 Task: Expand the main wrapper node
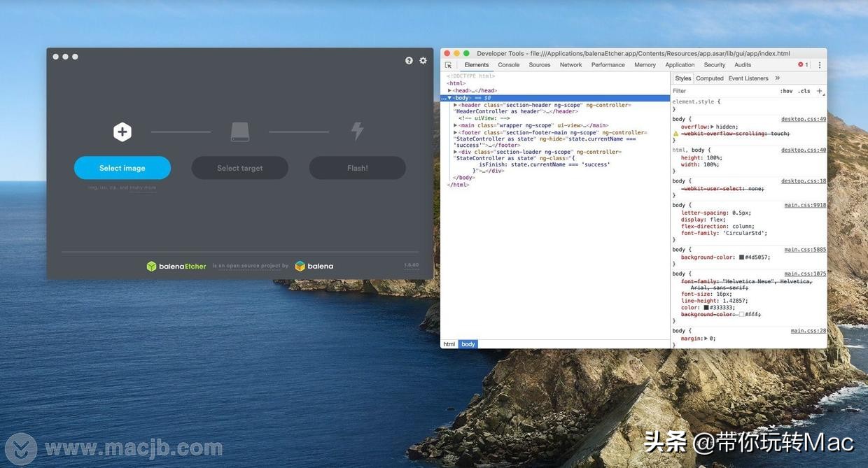coord(455,125)
